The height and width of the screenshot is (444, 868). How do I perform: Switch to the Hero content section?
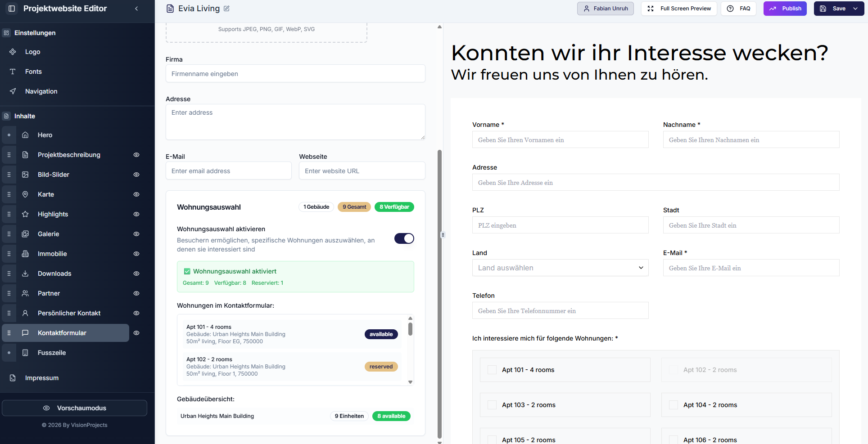coord(45,135)
